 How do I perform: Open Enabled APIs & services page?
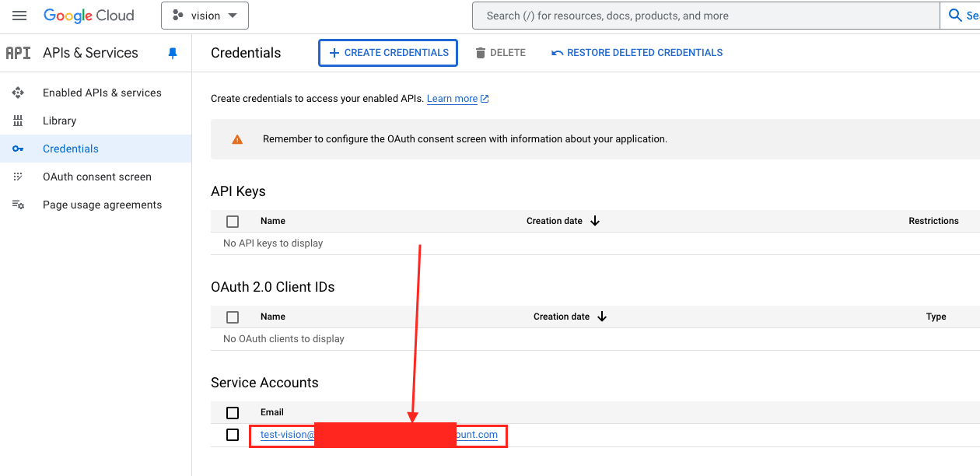pyautogui.click(x=102, y=93)
